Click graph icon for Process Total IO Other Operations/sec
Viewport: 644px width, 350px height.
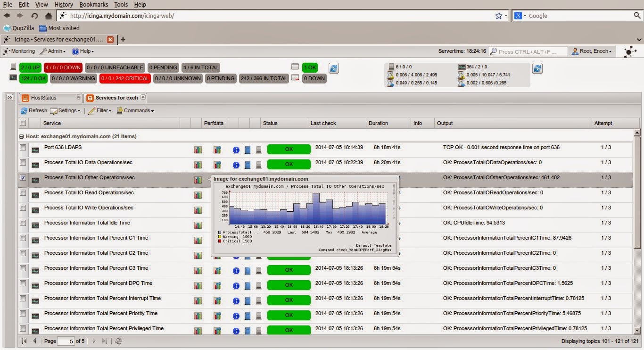coord(198,180)
